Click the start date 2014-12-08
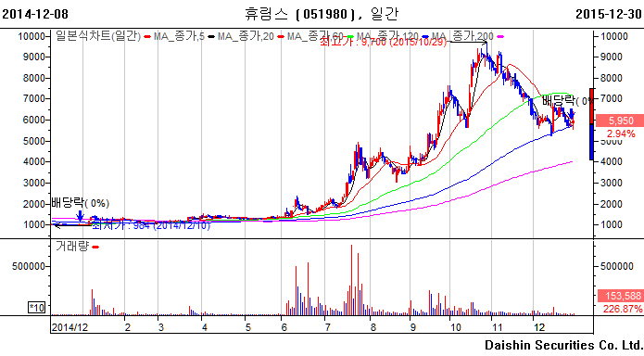The image size is (644, 356). 35,14
